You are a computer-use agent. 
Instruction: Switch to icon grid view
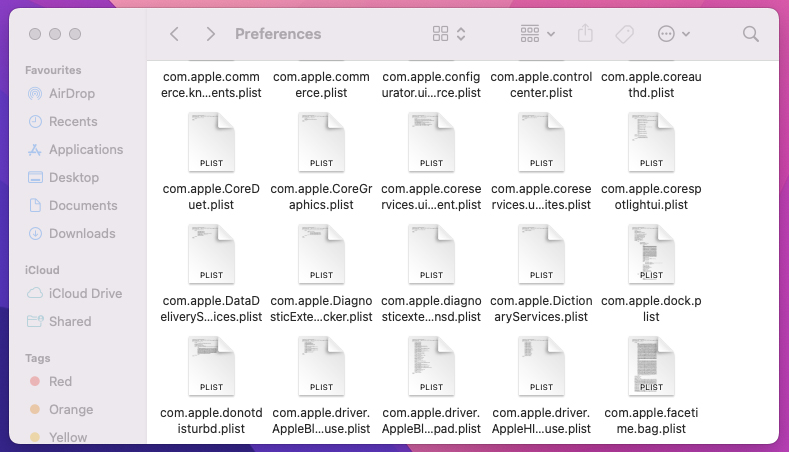click(440, 34)
